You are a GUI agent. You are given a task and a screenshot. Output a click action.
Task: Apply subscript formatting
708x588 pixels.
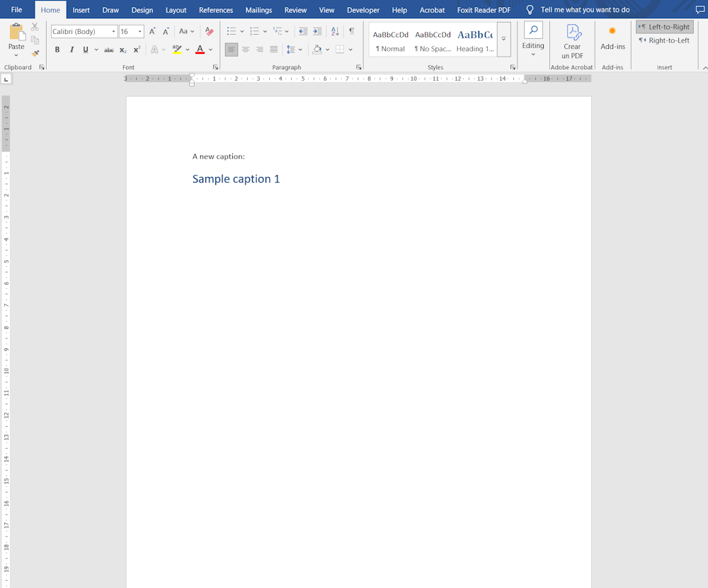click(122, 50)
